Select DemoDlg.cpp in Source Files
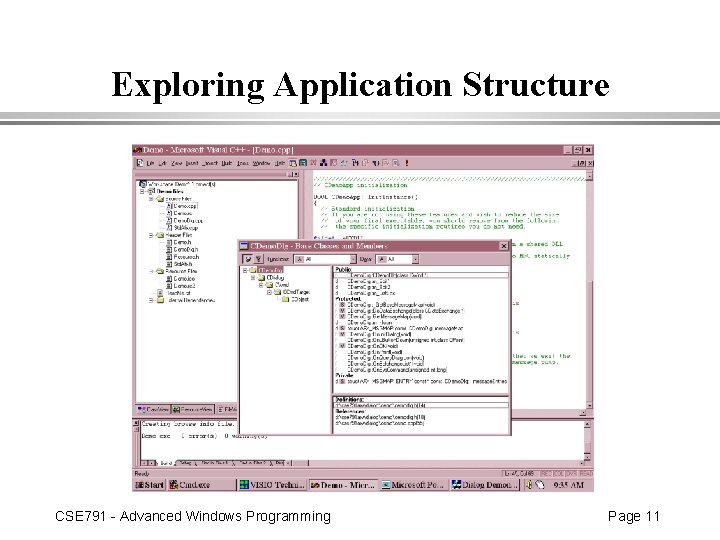Screen dimensions: 720x540 (x=184, y=221)
